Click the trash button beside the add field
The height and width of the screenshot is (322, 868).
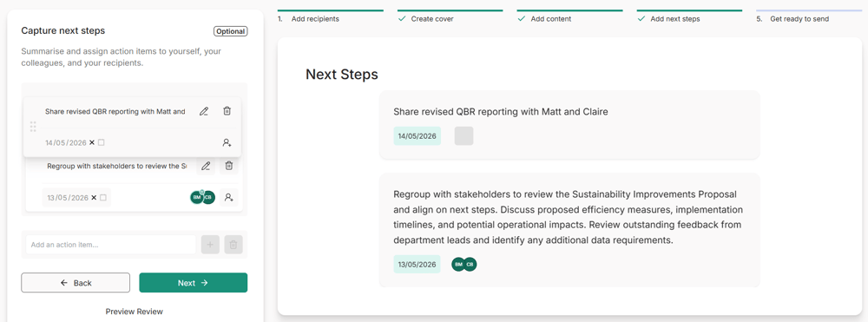233,245
